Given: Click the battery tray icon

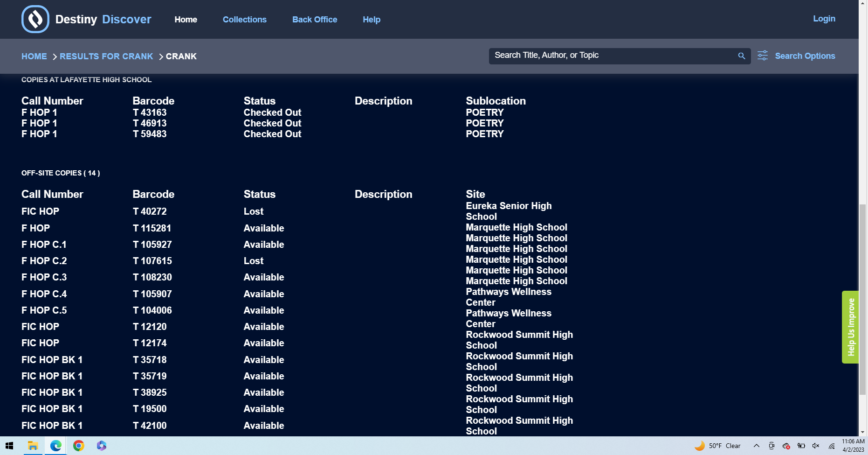Looking at the screenshot, I should (x=801, y=446).
